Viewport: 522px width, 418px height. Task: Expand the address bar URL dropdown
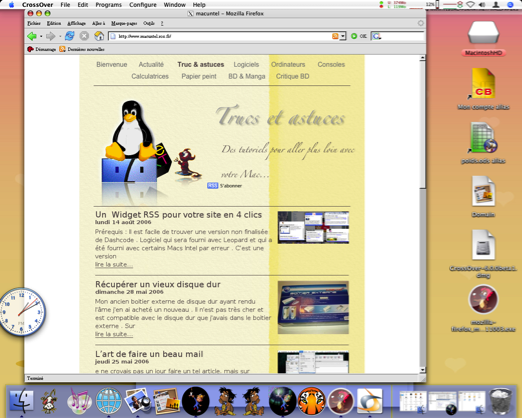pyautogui.click(x=343, y=36)
